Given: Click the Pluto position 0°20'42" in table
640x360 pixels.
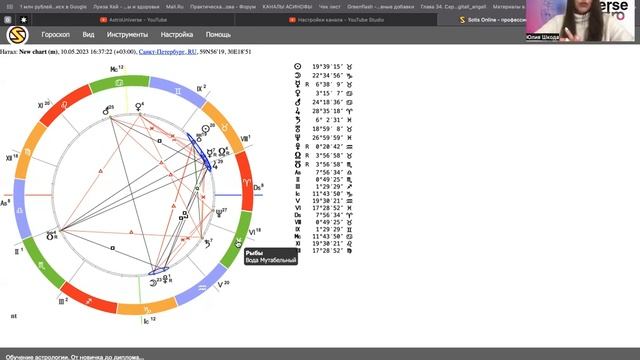Looking at the screenshot, I should click(329, 147).
